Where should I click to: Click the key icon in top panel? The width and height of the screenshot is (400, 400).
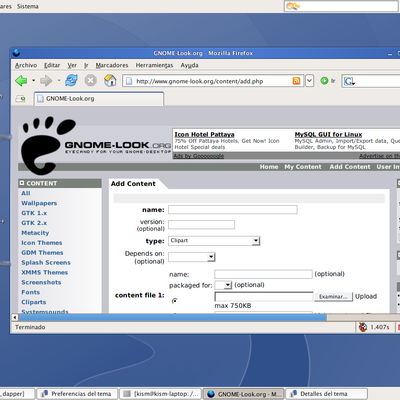coord(293,6)
